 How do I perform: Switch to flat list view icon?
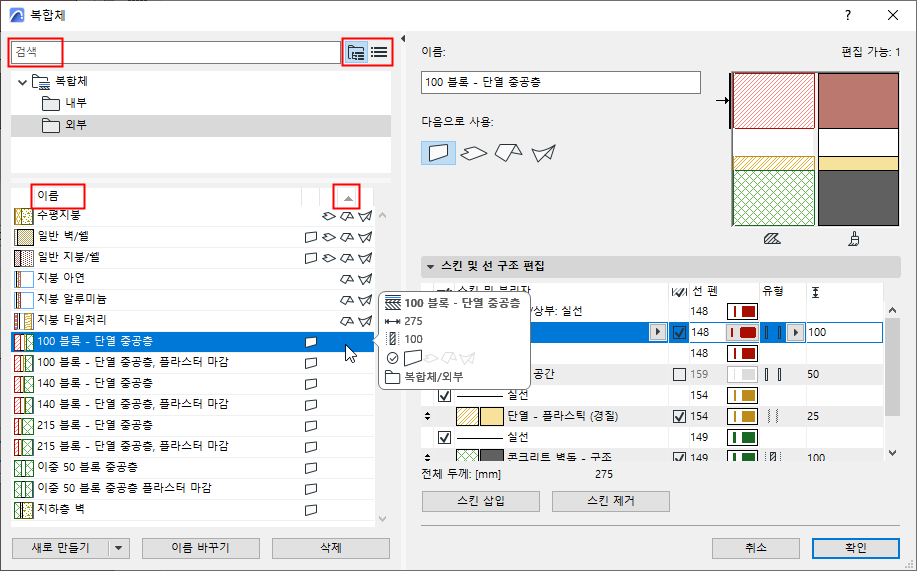pos(379,53)
